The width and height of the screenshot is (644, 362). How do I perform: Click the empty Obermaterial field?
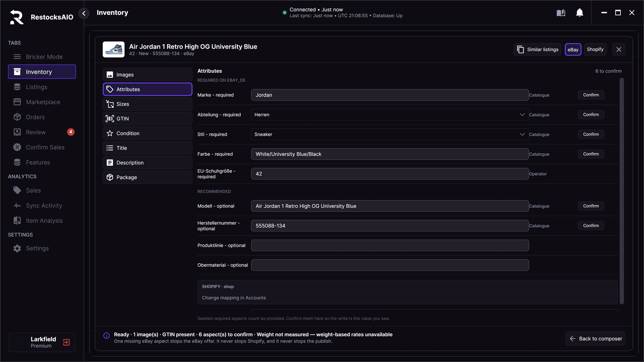coord(390,265)
